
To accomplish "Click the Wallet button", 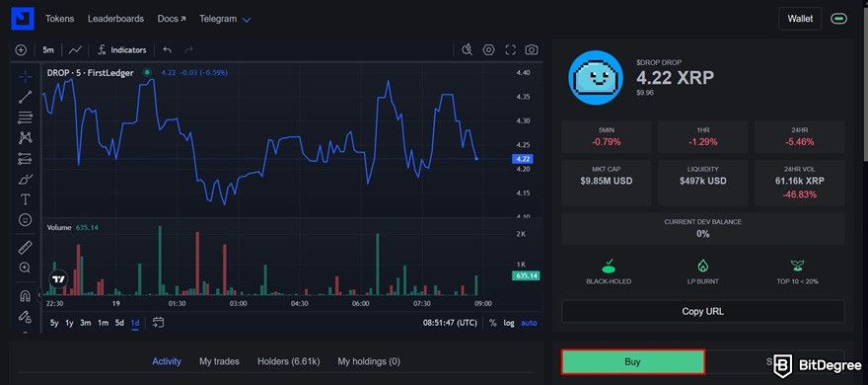I will 800,19.
